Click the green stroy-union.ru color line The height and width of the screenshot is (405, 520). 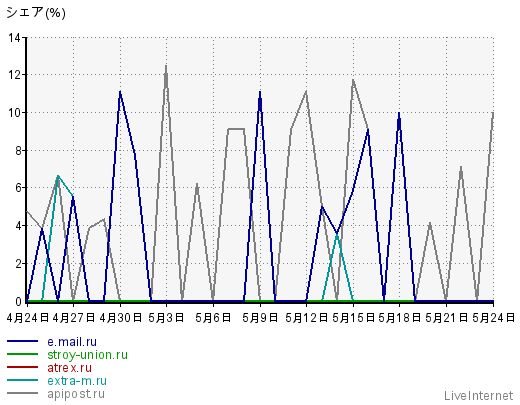pyautogui.click(x=23, y=354)
